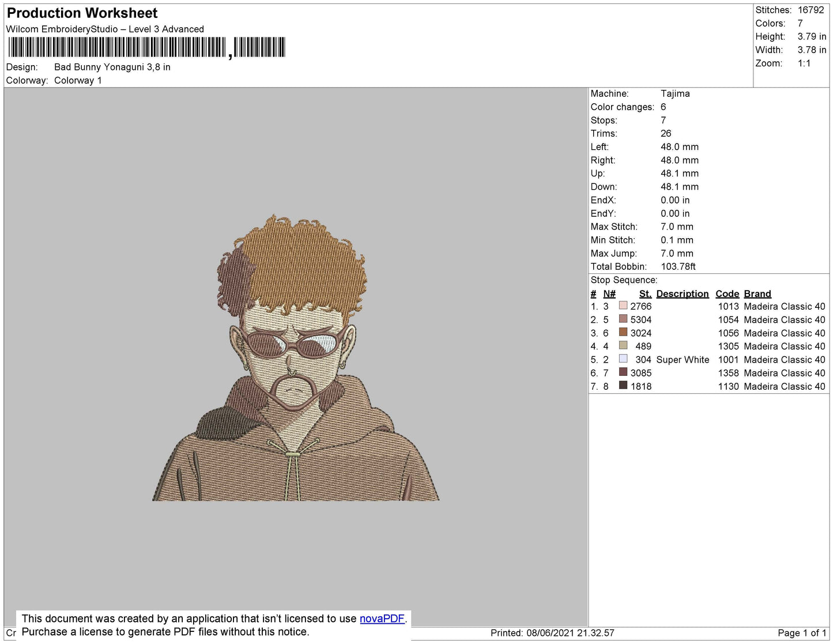Click the "Purchase a license" notice line

(x=165, y=632)
